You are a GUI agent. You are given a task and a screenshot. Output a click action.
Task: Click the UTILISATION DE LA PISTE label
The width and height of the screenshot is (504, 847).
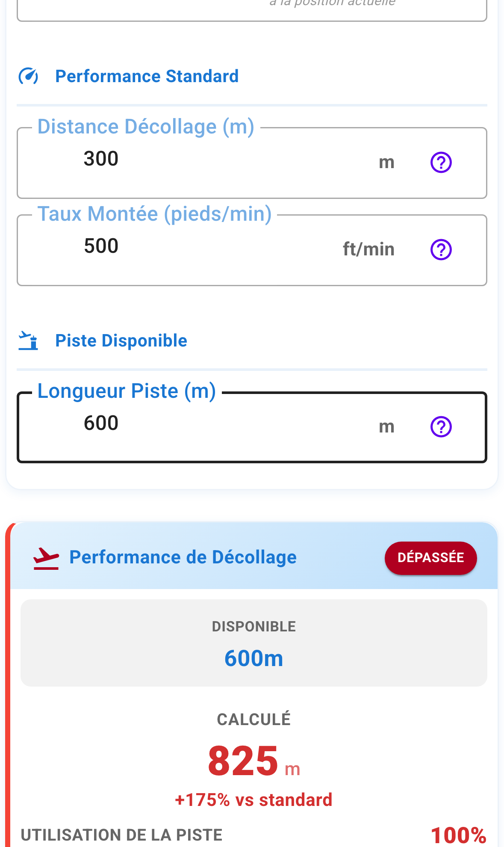(x=121, y=835)
